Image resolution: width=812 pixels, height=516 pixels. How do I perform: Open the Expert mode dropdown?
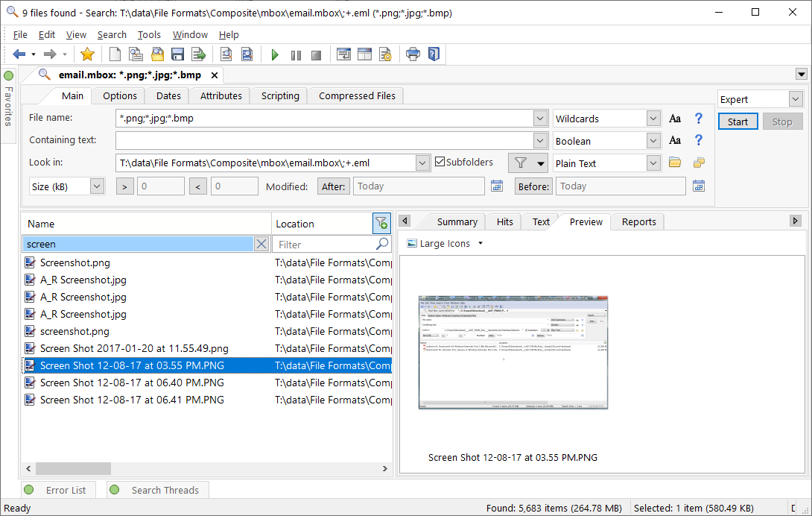tap(796, 98)
